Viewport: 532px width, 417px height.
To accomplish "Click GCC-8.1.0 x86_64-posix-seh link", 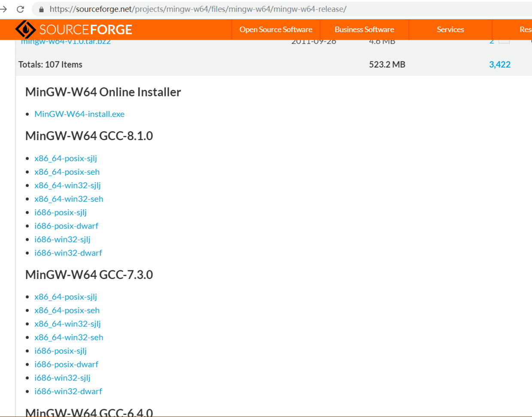I will pos(67,172).
